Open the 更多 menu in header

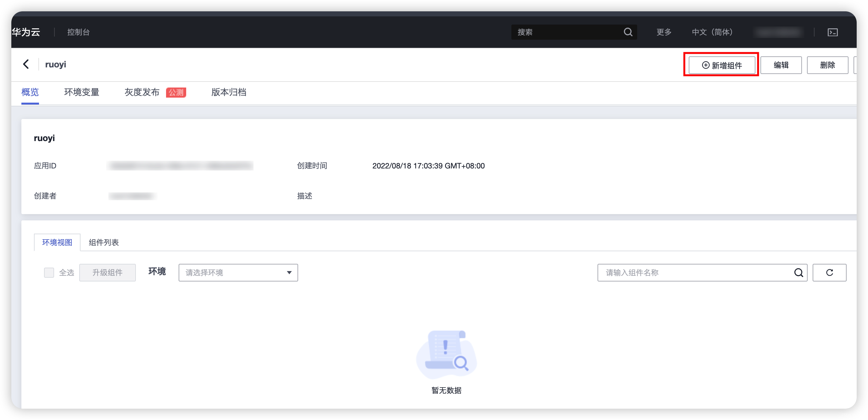tap(664, 32)
